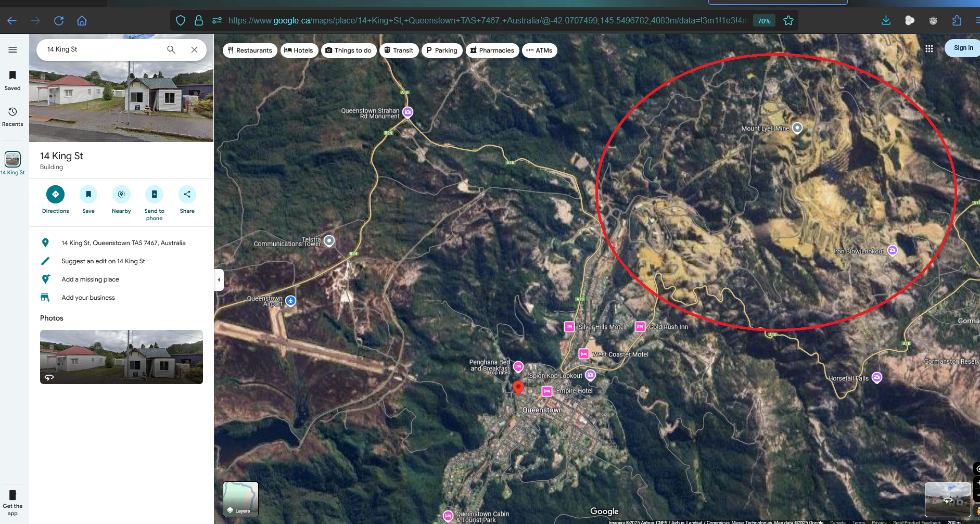Select the Iron Blow Lookout marker
This screenshot has height=524, width=980.
893,251
